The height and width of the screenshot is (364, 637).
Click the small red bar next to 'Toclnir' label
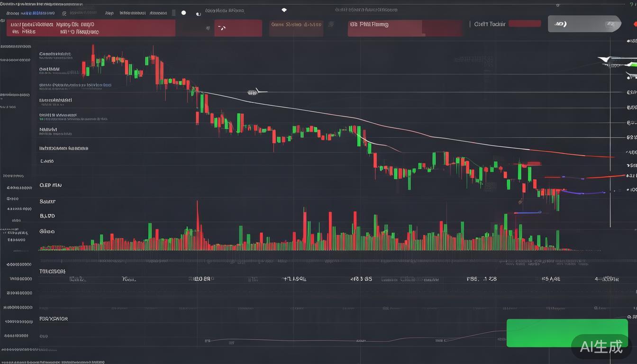pos(525,24)
